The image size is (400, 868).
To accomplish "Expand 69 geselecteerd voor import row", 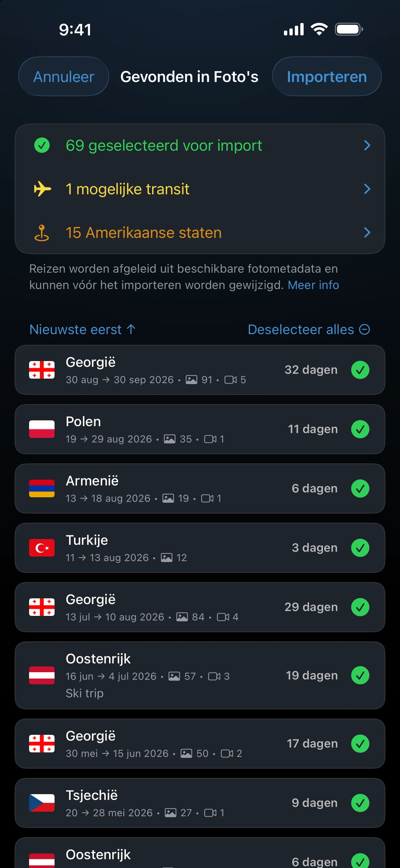I will pyautogui.click(x=200, y=145).
